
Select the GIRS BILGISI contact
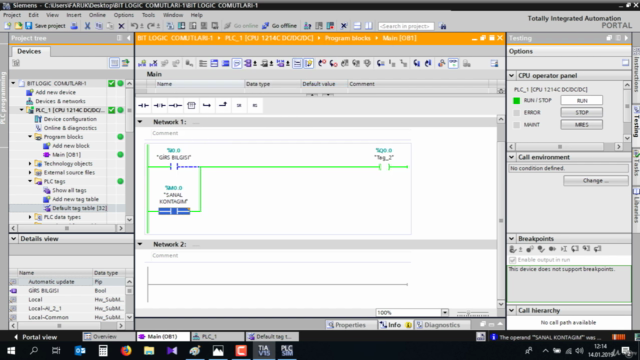coord(174,167)
